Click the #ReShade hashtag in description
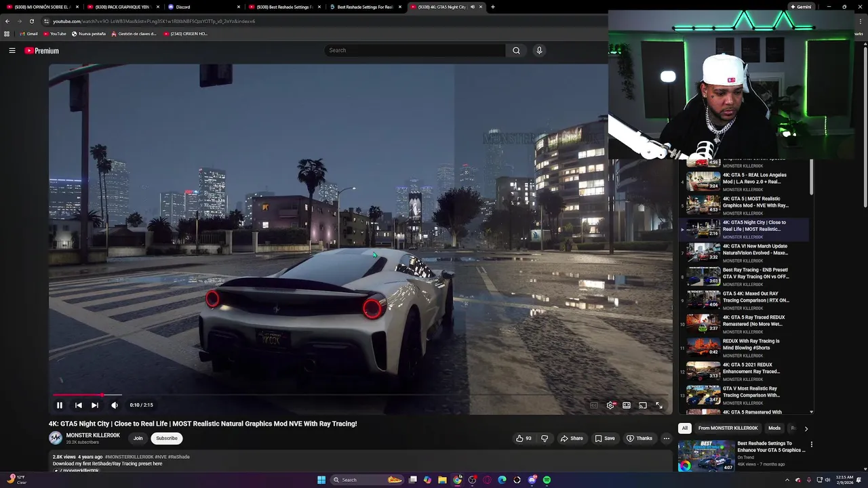Image resolution: width=868 pixels, height=488 pixels. pos(179,457)
